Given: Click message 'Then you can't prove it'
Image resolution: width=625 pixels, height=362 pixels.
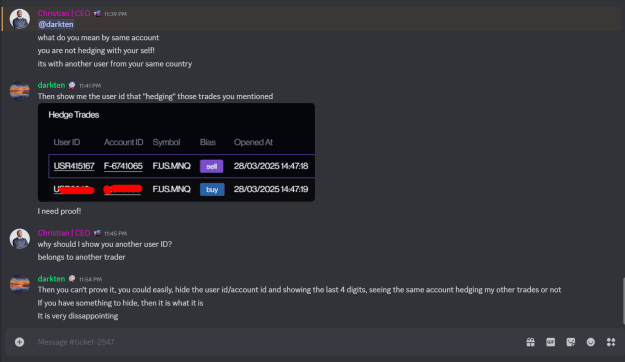Looking at the screenshot, I should click(x=299, y=290).
